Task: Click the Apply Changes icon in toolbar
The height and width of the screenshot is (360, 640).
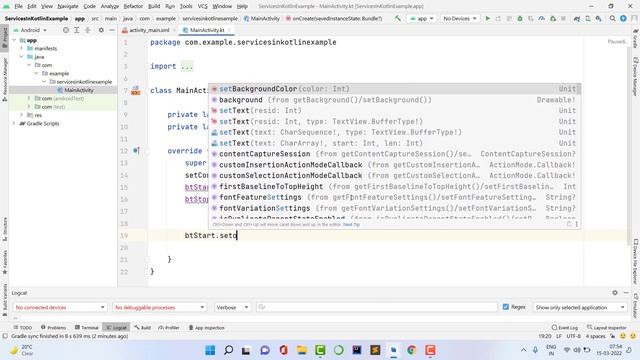Action: click(x=498, y=18)
